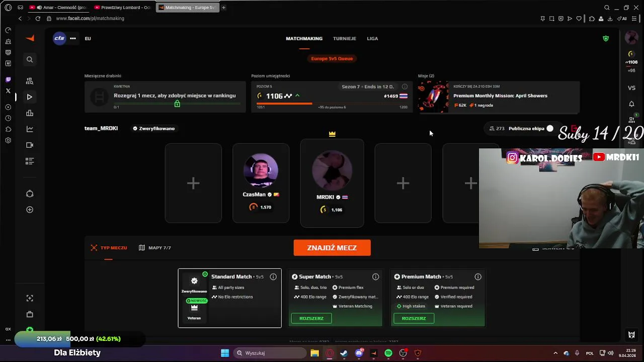This screenshot has height=362, width=644.
Task: Show Standard Match info icon
Action: click(273, 277)
